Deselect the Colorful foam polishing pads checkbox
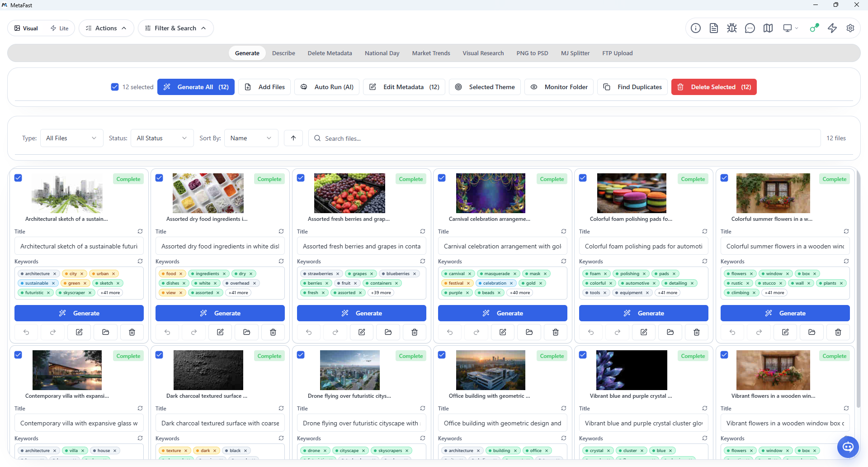The height and width of the screenshot is (467, 868). 583,178
